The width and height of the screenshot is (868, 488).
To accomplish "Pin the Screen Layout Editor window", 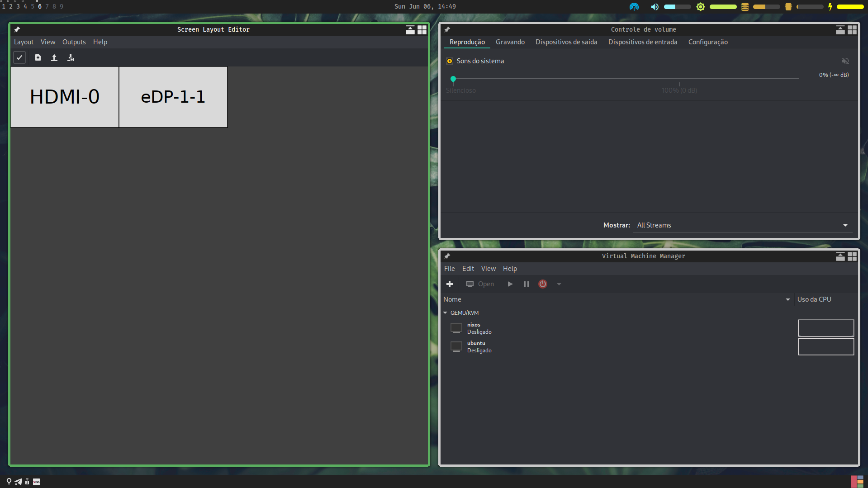I will 17,29.
